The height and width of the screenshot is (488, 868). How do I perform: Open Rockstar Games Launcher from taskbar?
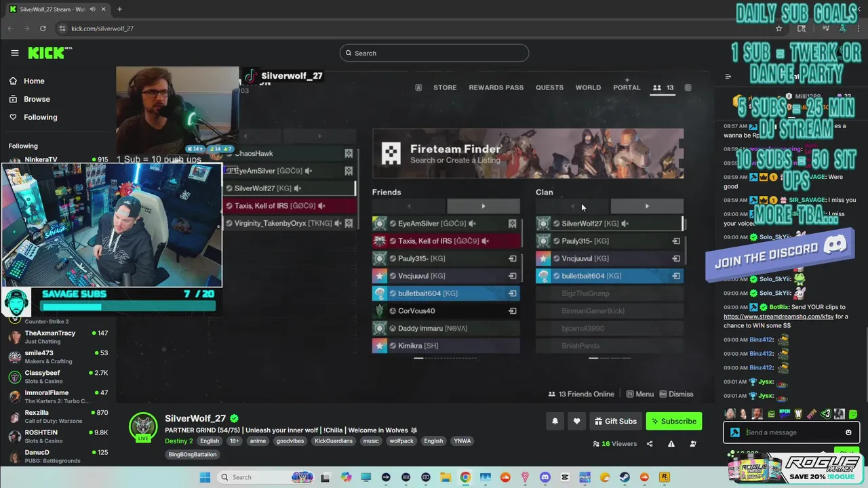(x=664, y=477)
